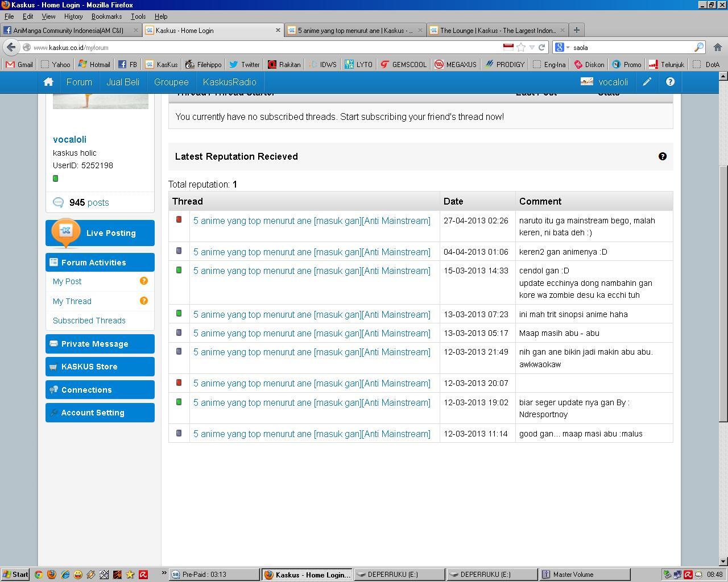Open new tab with plus button
The image size is (728, 582).
(x=576, y=30)
